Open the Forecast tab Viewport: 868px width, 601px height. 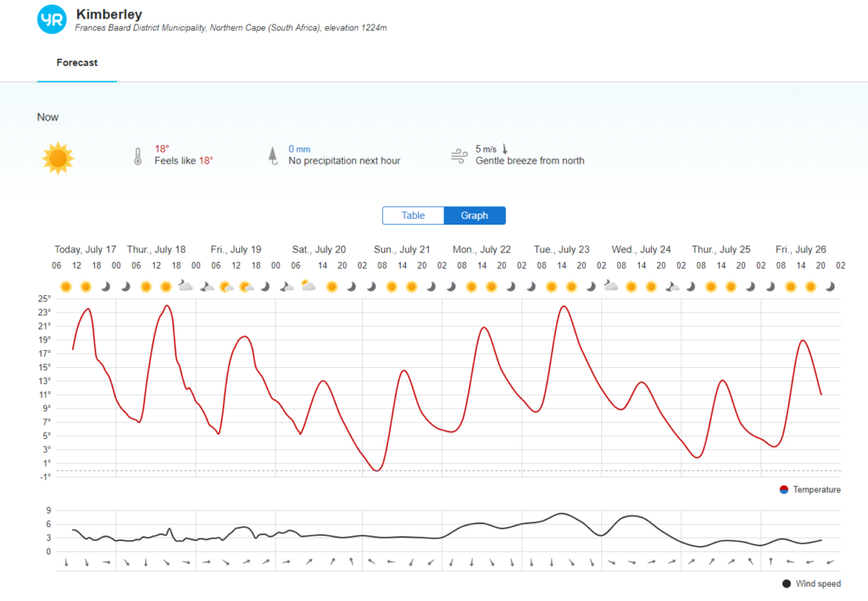point(77,63)
